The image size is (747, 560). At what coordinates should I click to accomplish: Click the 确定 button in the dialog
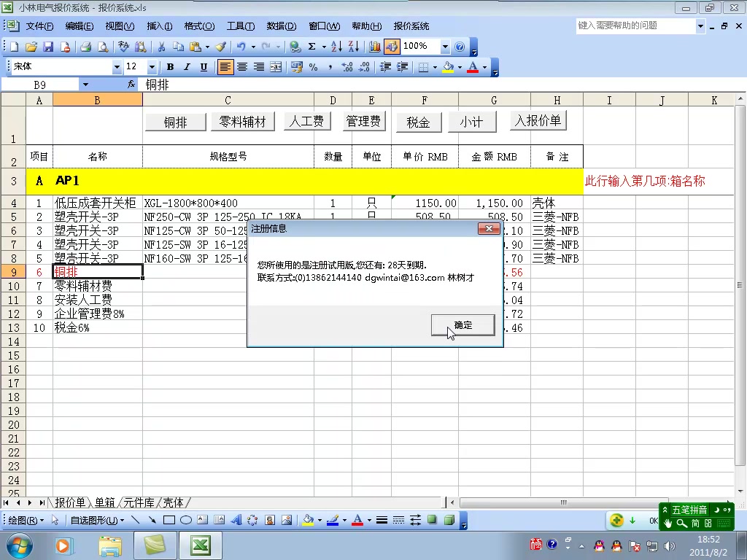click(462, 324)
